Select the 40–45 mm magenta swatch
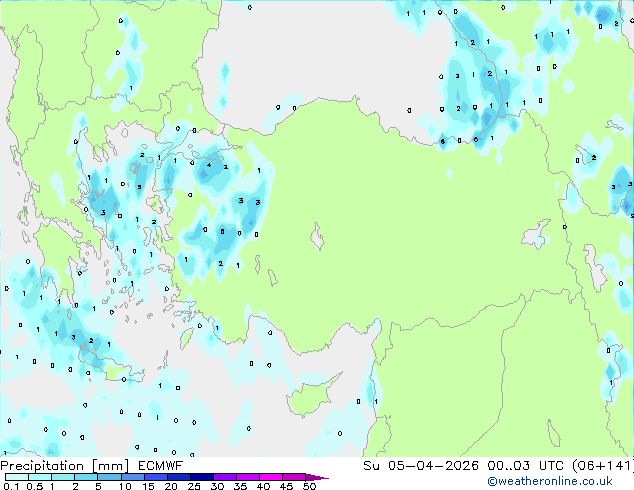 (x=271, y=477)
